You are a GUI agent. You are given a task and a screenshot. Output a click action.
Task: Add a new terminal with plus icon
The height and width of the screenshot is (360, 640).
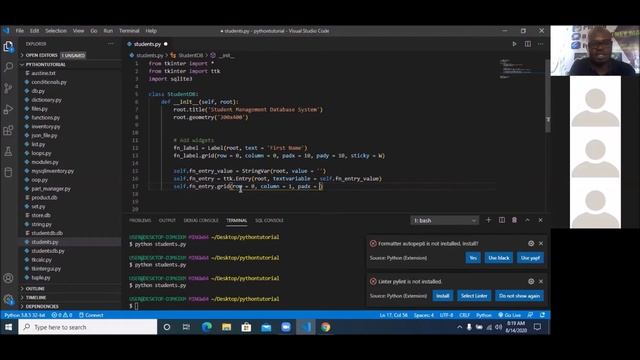[488, 220]
